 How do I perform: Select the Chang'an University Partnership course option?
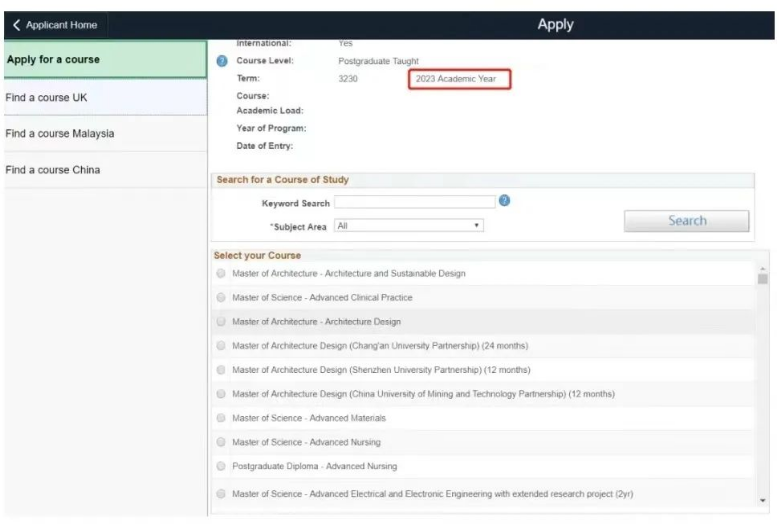(221, 345)
